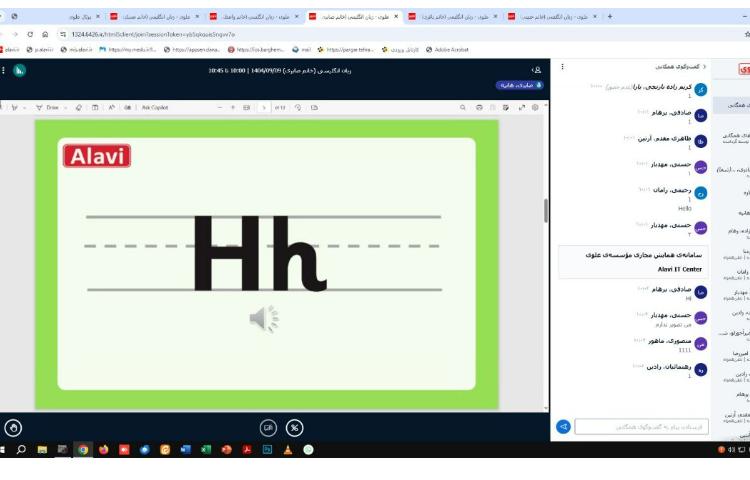Screen dimensions: 750x480
Task: Open the Draw tool dropdown
Action: pyautogui.click(x=66, y=107)
